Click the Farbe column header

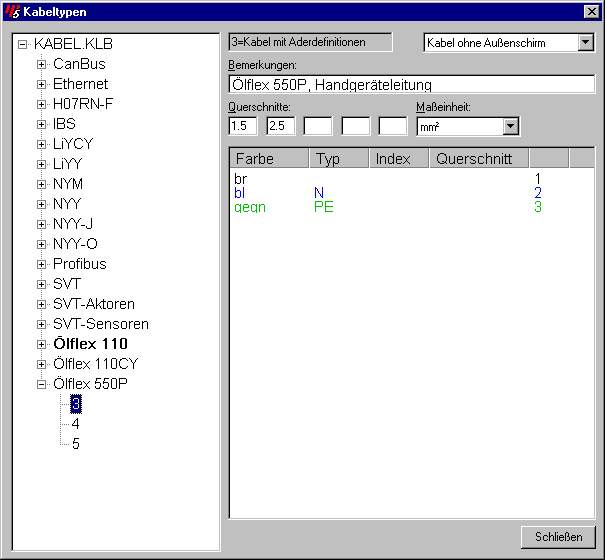[269, 159]
